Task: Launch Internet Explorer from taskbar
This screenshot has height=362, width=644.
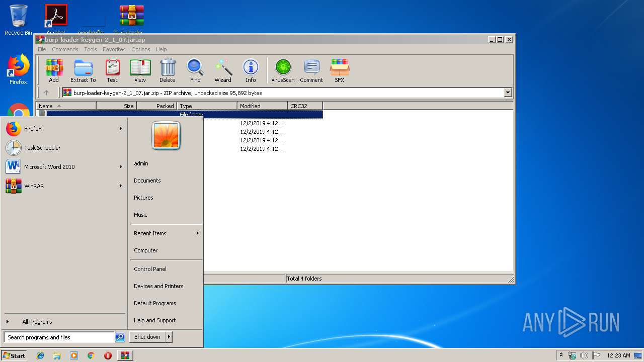Action: pyautogui.click(x=40, y=355)
